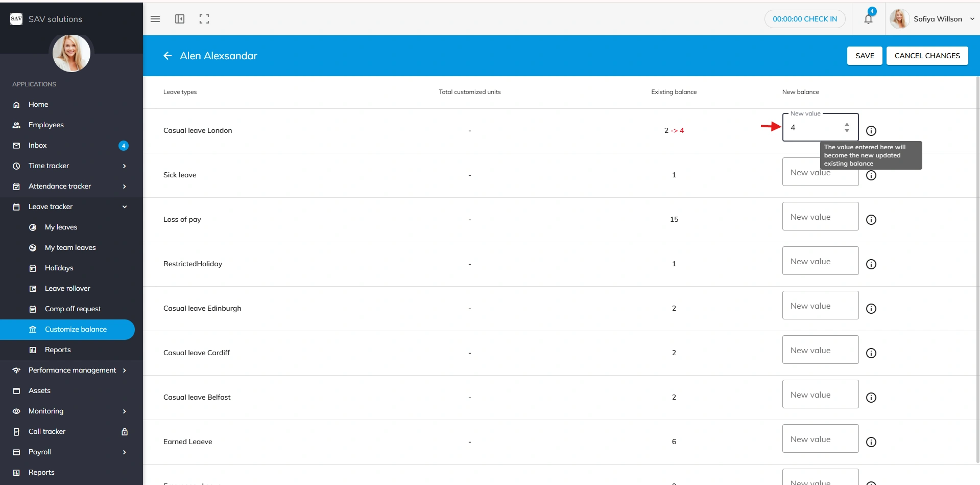Click CANCEL CHANGES button
Screen dimensions: 980x485
click(927, 56)
